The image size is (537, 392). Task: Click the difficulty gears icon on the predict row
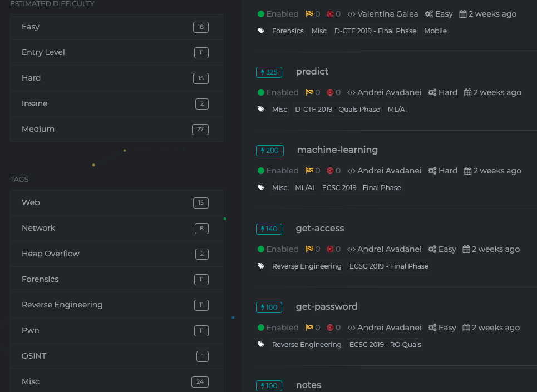[432, 92]
